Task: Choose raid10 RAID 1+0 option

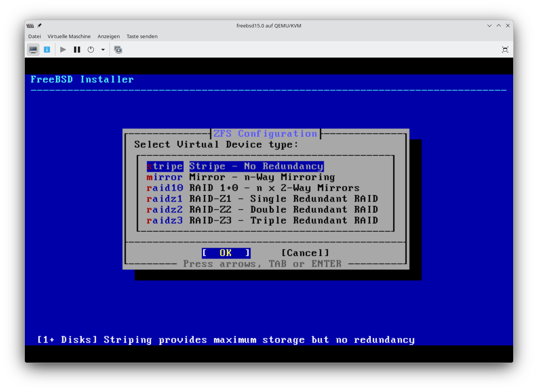Action: point(253,188)
